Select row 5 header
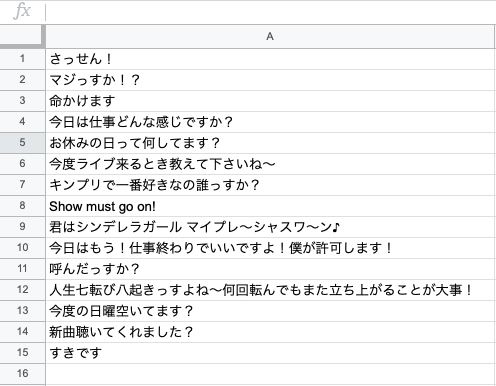 pos(22,143)
